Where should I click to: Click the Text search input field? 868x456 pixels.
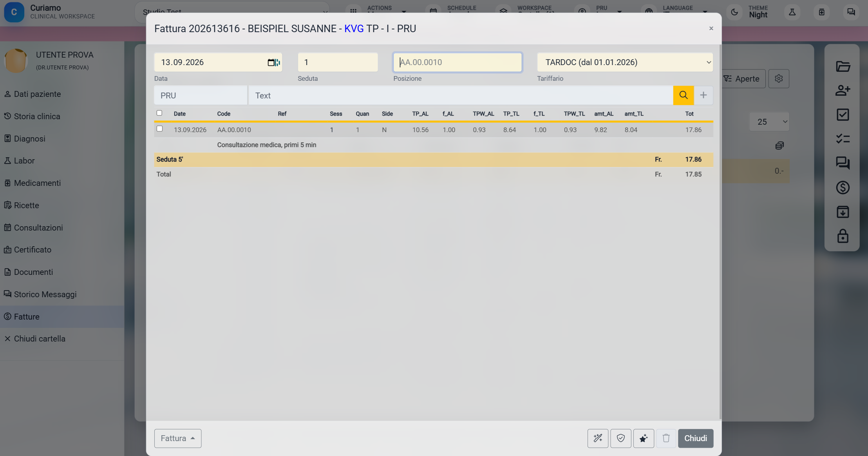coord(461,95)
